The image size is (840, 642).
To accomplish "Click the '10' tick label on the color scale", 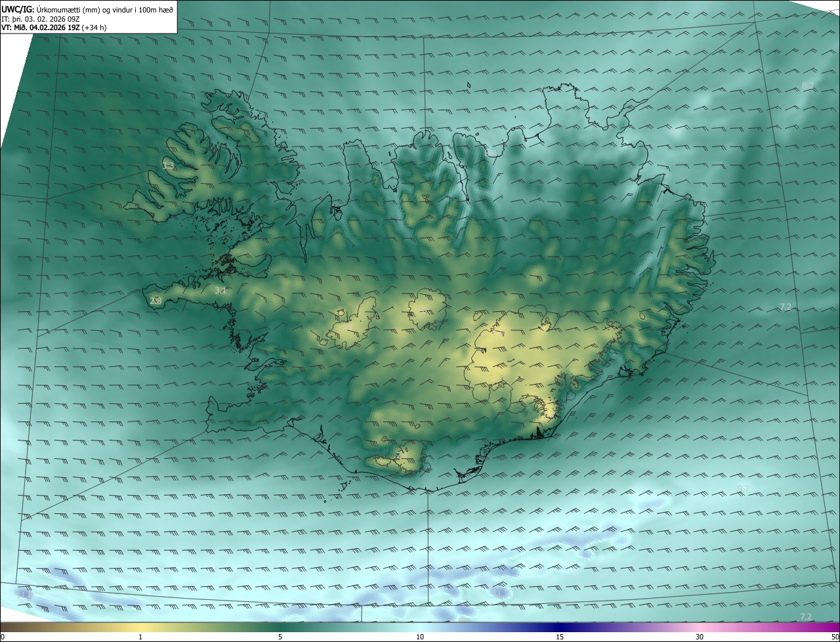I will pyautogui.click(x=420, y=637).
